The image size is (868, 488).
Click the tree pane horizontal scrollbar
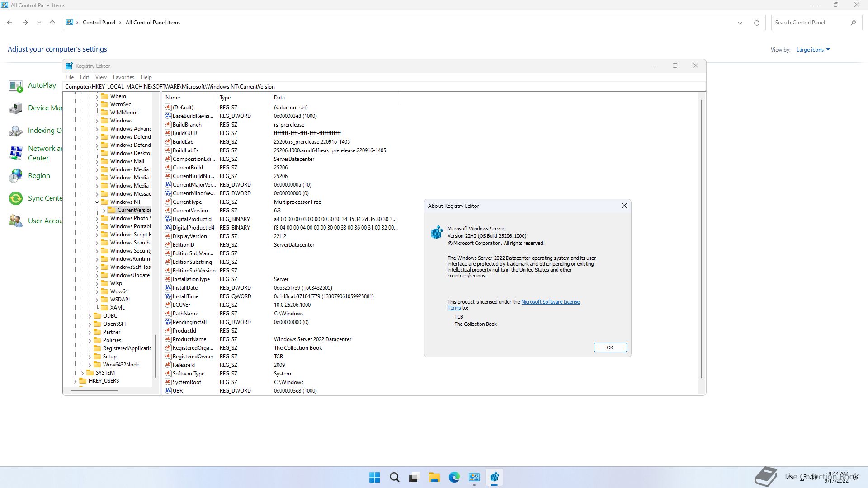click(94, 390)
